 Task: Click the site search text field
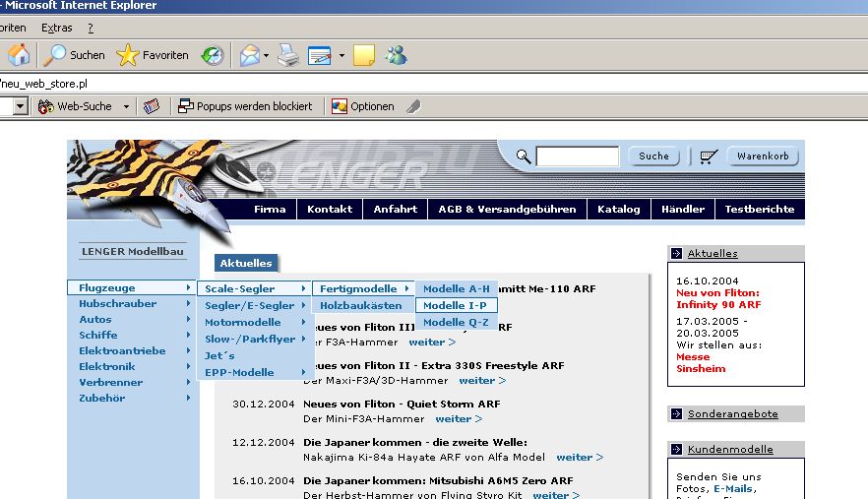click(x=578, y=156)
